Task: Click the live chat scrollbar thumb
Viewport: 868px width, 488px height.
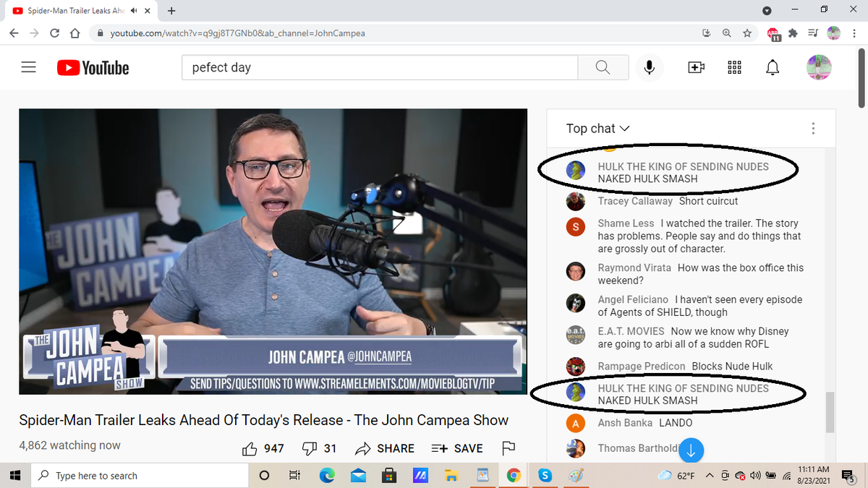Action: (x=830, y=411)
